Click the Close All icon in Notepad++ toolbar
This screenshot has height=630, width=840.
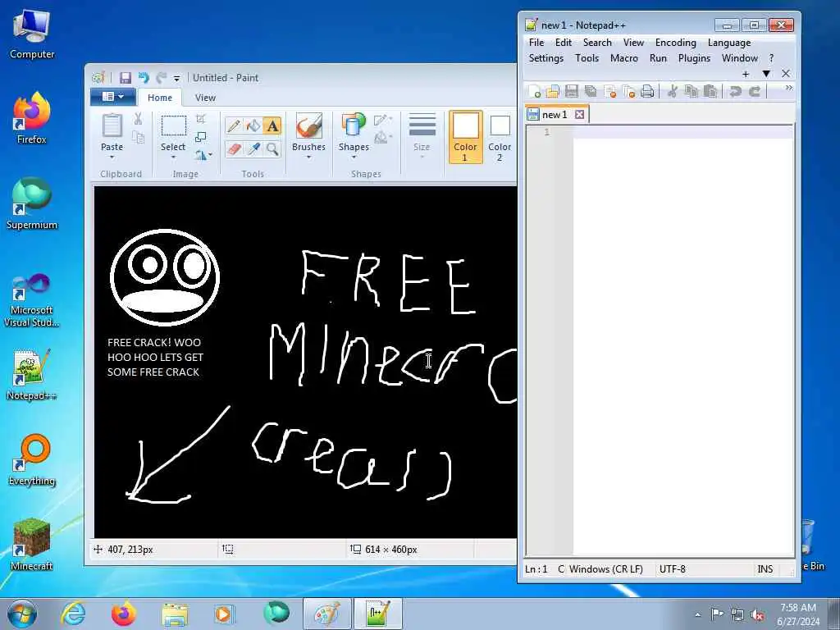click(x=629, y=92)
